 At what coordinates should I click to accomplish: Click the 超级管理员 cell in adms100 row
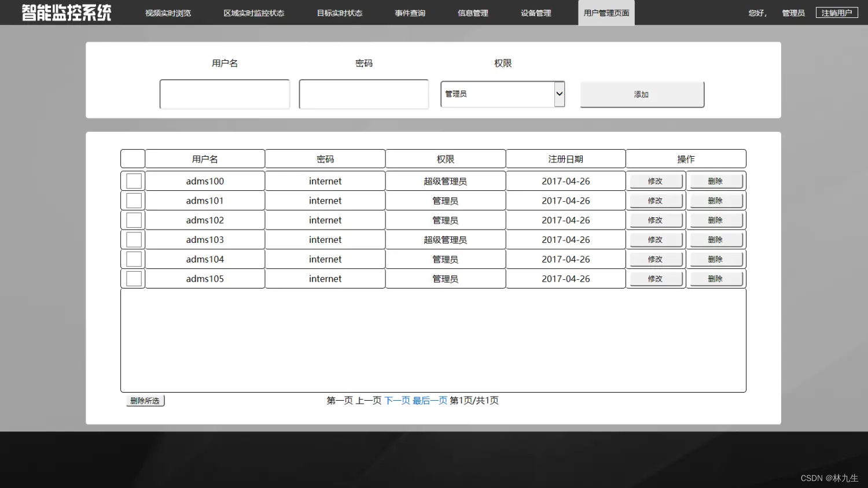[446, 181]
